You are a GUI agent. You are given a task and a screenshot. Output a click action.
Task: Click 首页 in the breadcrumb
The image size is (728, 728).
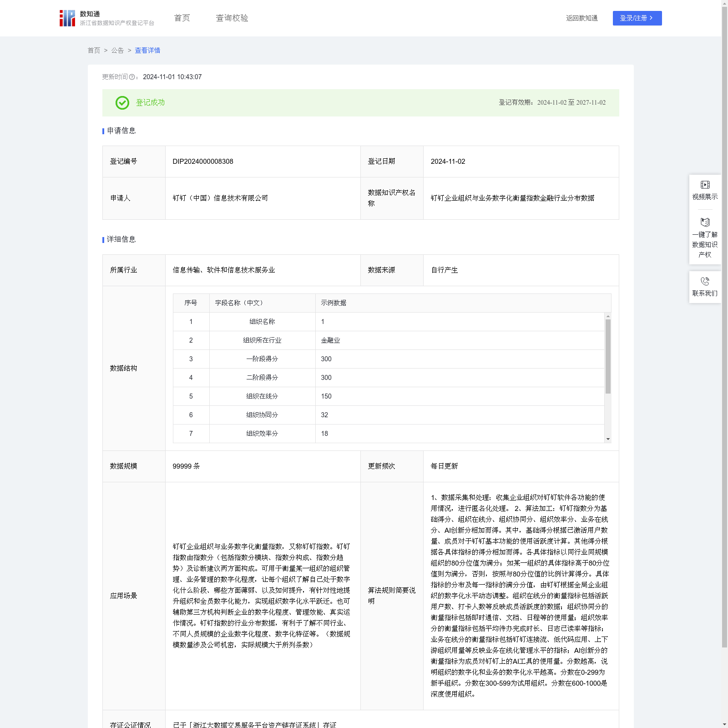pyautogui.click(x=94, y=51)
